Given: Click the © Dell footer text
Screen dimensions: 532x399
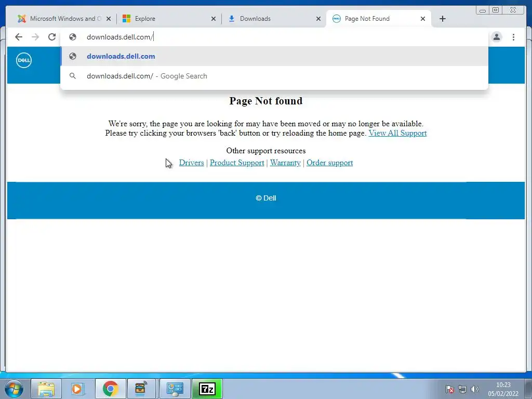Looking at the screenshot, I should 266,198.
